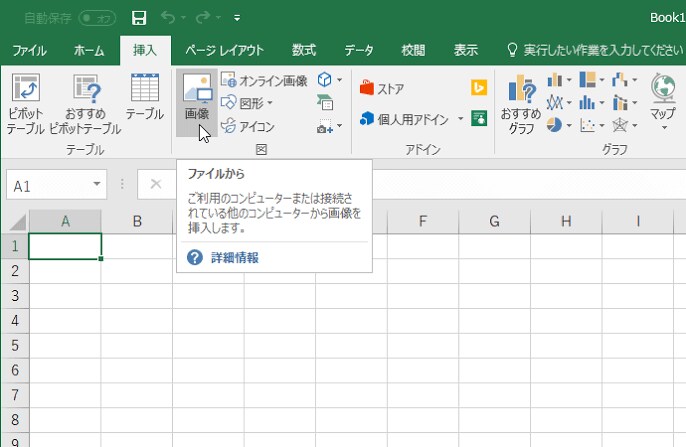This screenshot has width=686, height=447.
Task: Select column F header
Action: tap(423, 221)
